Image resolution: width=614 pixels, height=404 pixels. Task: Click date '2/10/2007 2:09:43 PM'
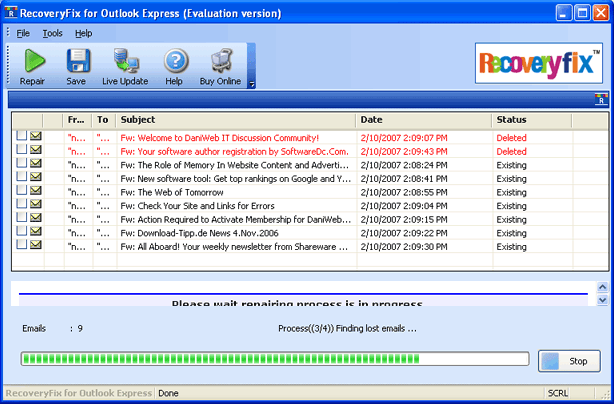pyautogui.click(x=404, y=152)
